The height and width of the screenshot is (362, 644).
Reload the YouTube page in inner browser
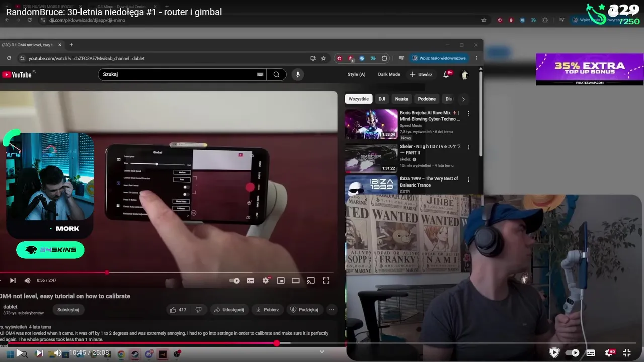pyautogui.click(x=9, y=58)
